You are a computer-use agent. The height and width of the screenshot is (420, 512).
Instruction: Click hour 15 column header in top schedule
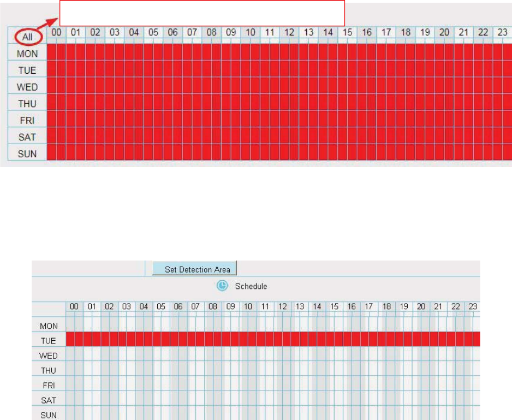click(347, 32)
